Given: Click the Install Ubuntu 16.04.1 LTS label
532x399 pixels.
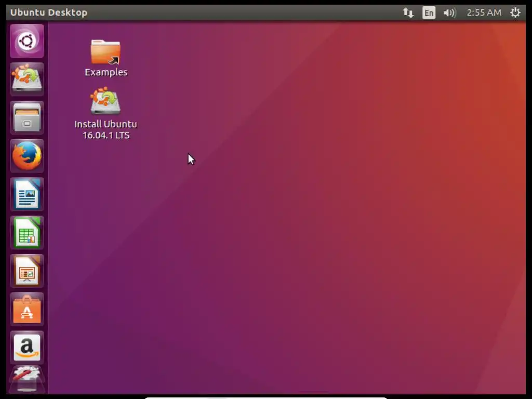Looking at the screenshot, I should click(x=106, y=129).
